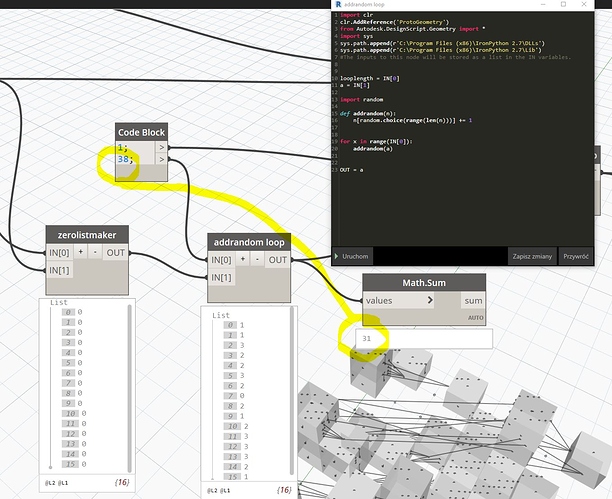
Task: Click the IN[0] port on addrandom loop
Action: (x=221, y=260)
